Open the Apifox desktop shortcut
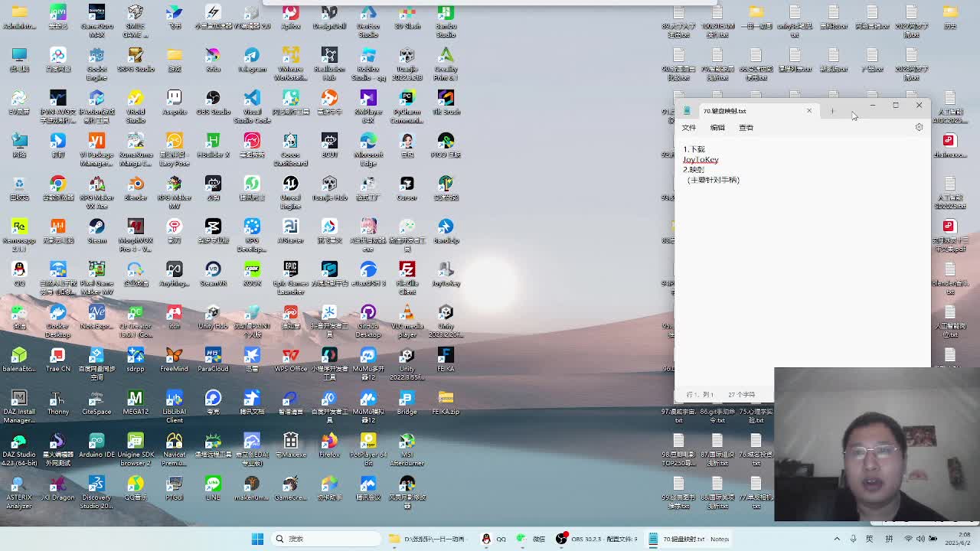 point(290,17)
